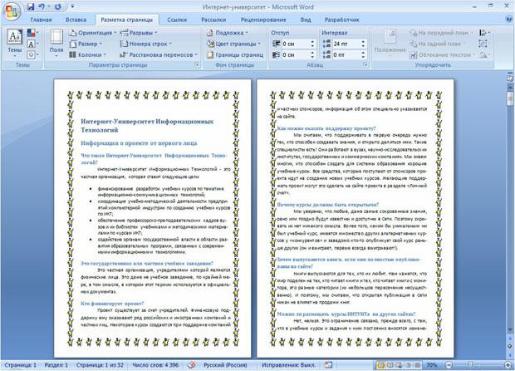Click the macro recording status icon
Viewport: 515px width, 371px height.
[x=328, y=365]
